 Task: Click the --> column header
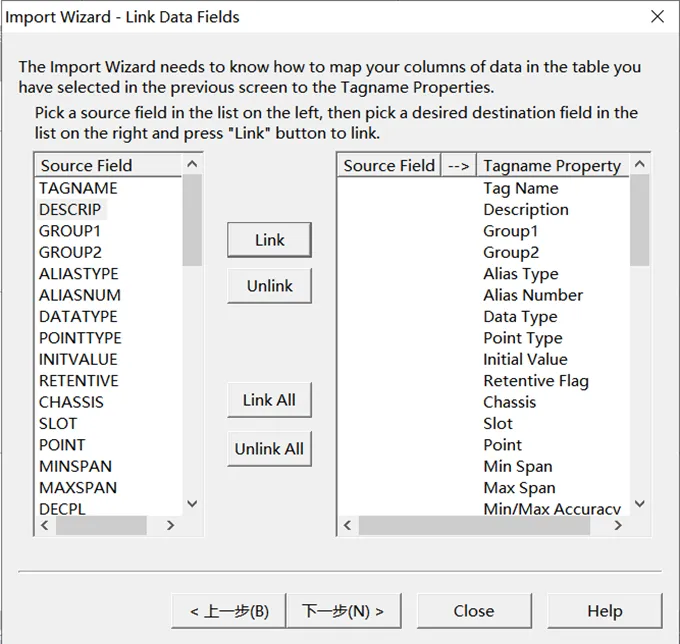point(458,165)
